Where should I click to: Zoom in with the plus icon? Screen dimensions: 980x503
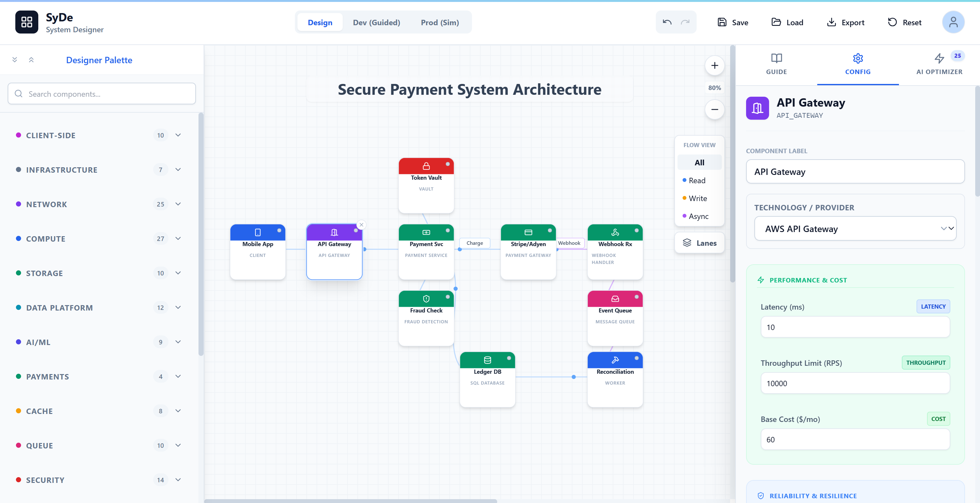click(x=715, y=65)
